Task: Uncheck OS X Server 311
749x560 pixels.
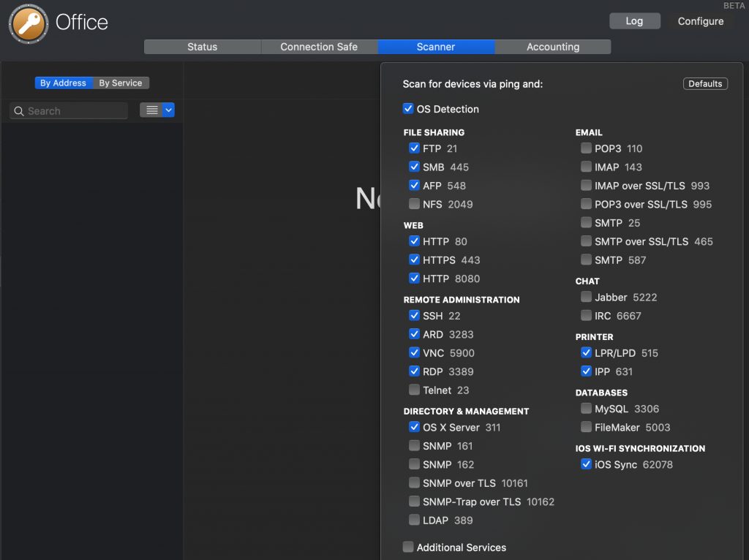Action: (x=414, y=427)
